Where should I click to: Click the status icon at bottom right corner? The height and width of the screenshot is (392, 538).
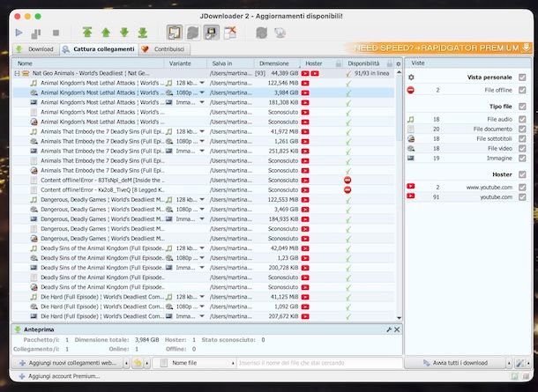pyautogui.click(x=526, y=376)
